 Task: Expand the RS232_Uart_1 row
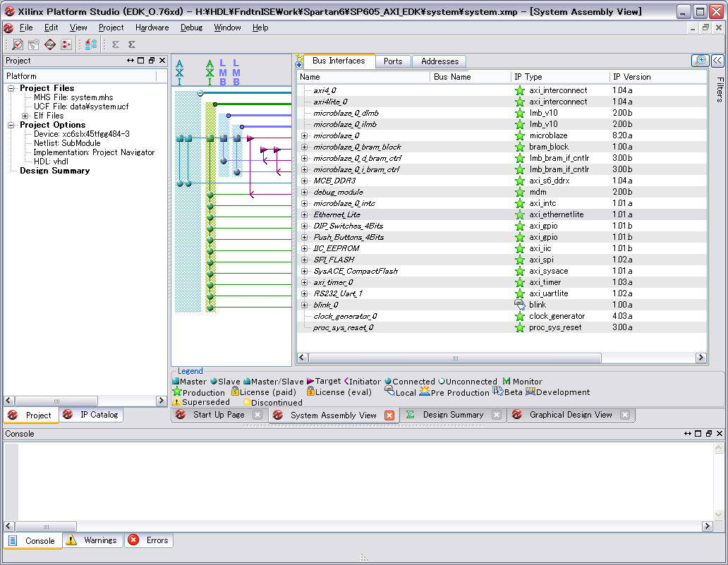[305, 294]
